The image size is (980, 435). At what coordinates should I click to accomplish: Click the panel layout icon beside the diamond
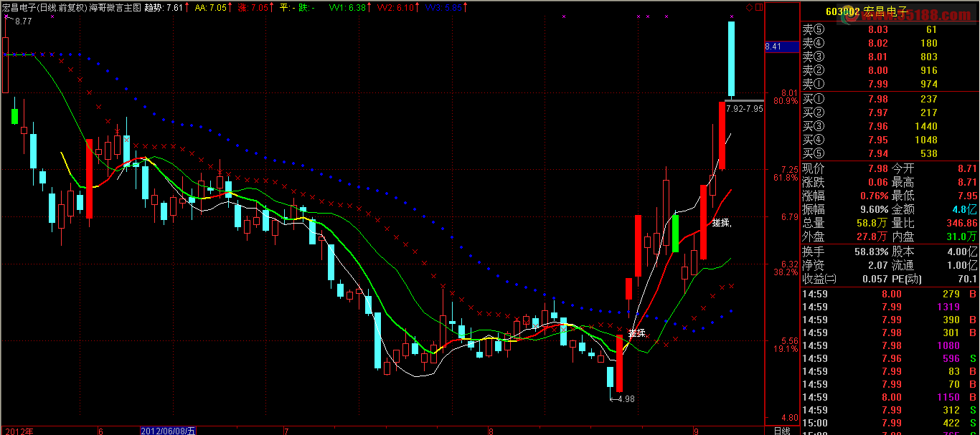tap(759, 7)
